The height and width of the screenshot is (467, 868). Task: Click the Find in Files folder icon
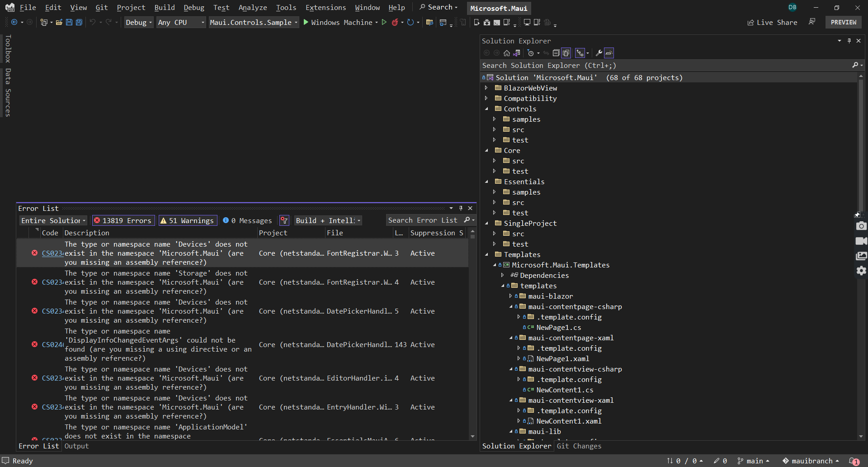[x=429, y=22]
